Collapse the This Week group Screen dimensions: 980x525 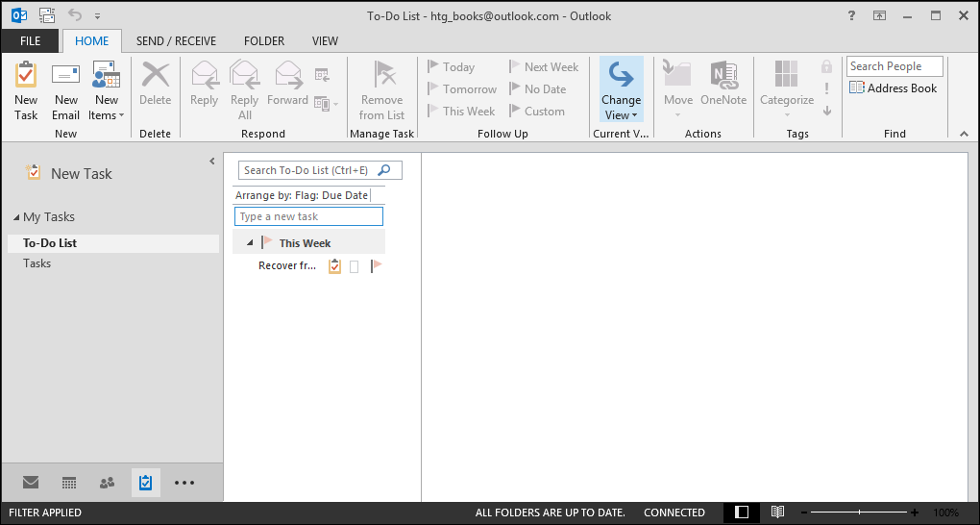tap(250, 243)
